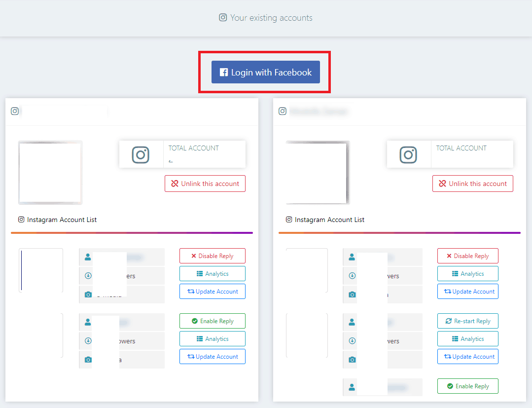
Task: Re-start Reply for right card's second account
Action: (468, 321)
